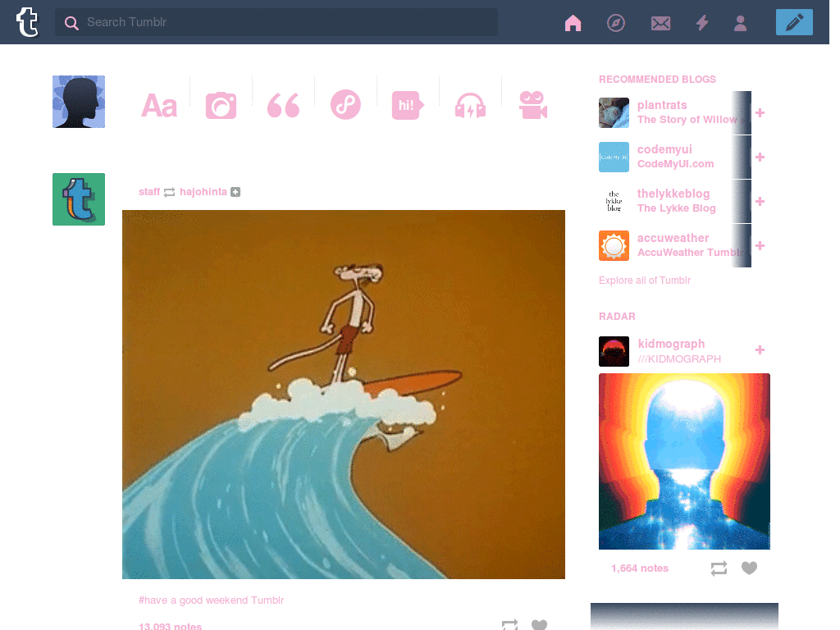This screenshot has height=630, width=840.
Task: Click the CodeMyUI.com subtitle
Action: pyautogui.click(x=675, y=164)
